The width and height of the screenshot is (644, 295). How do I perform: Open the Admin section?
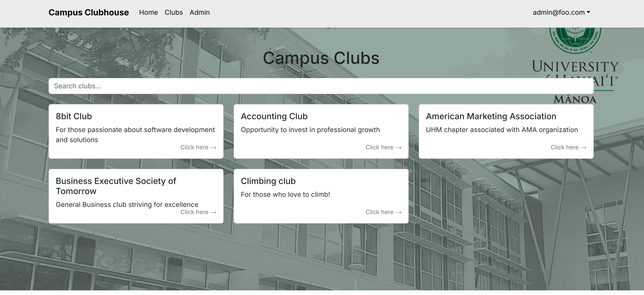click(200, 12)
